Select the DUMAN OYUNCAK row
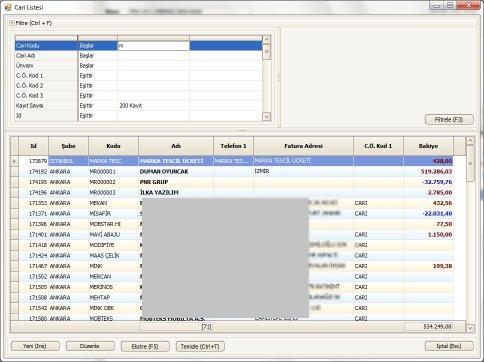 tap(232, 171)
